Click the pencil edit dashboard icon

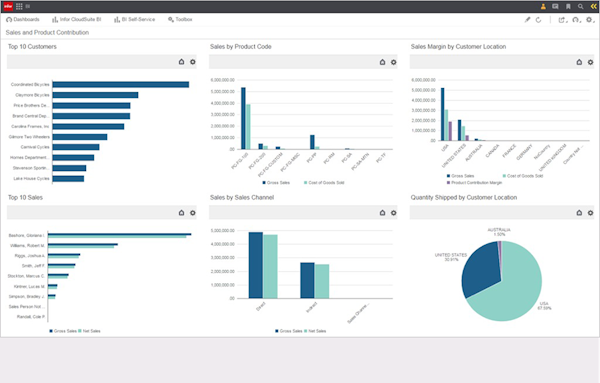tap(527, 20)
